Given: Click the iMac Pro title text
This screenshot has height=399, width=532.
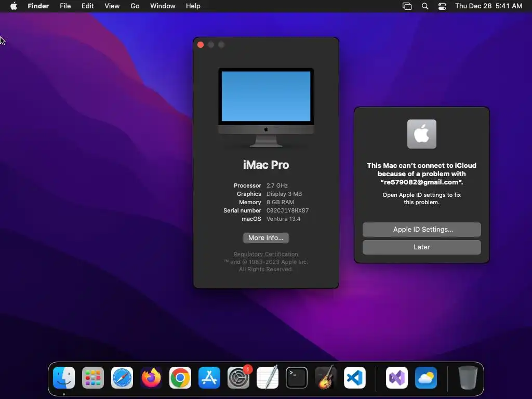Looking at the screenshot, I should point(266,165).
